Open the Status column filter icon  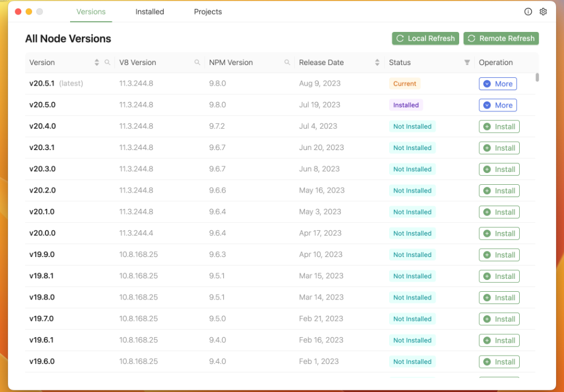tap(467, 63)
